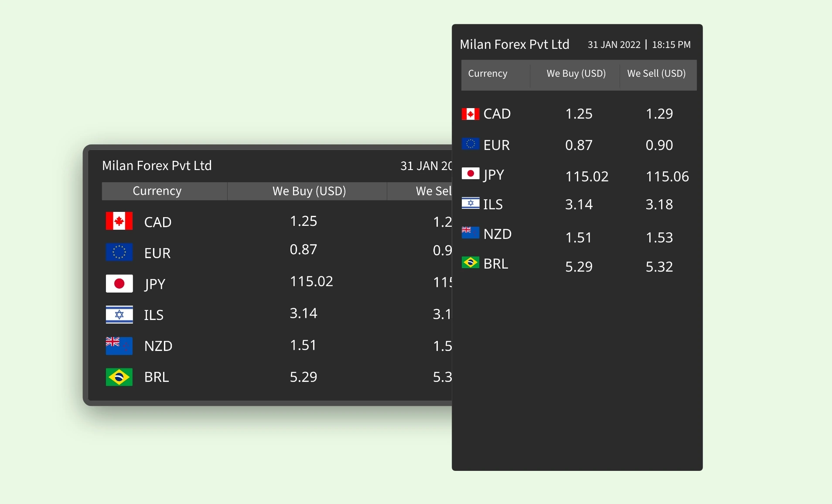Click the Milan Forex Pvt Ltd title in the landscape board

(x=157, y=166)
